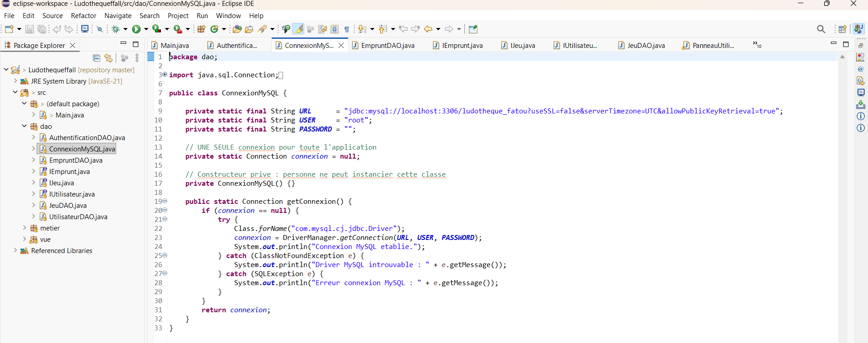868x343 pixels.
Task: Select the vue package in the tree
Action: [x=45, y=239]
